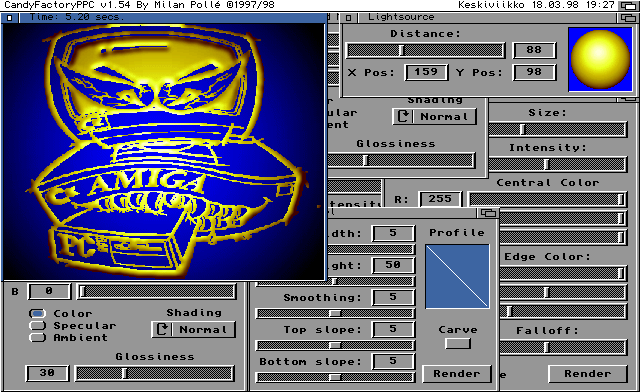This screenshot has height=392, width=640.
Task: Click the B color slider
Action: coord(157,292)
